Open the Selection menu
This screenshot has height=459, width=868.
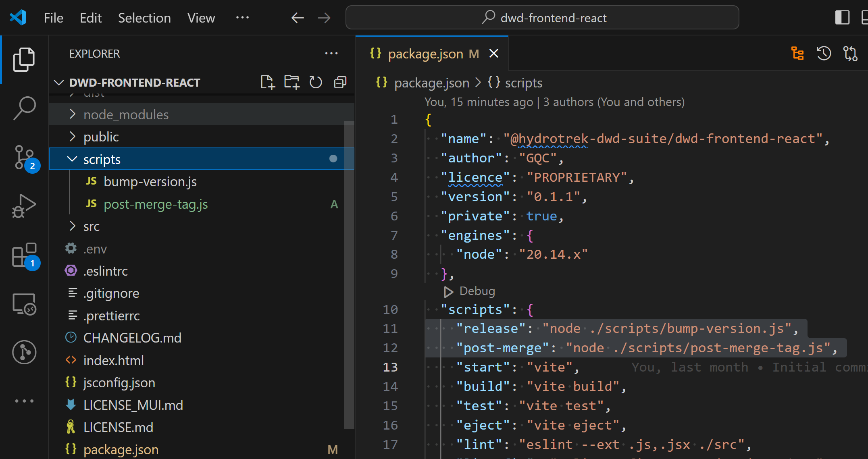[144, 18]
